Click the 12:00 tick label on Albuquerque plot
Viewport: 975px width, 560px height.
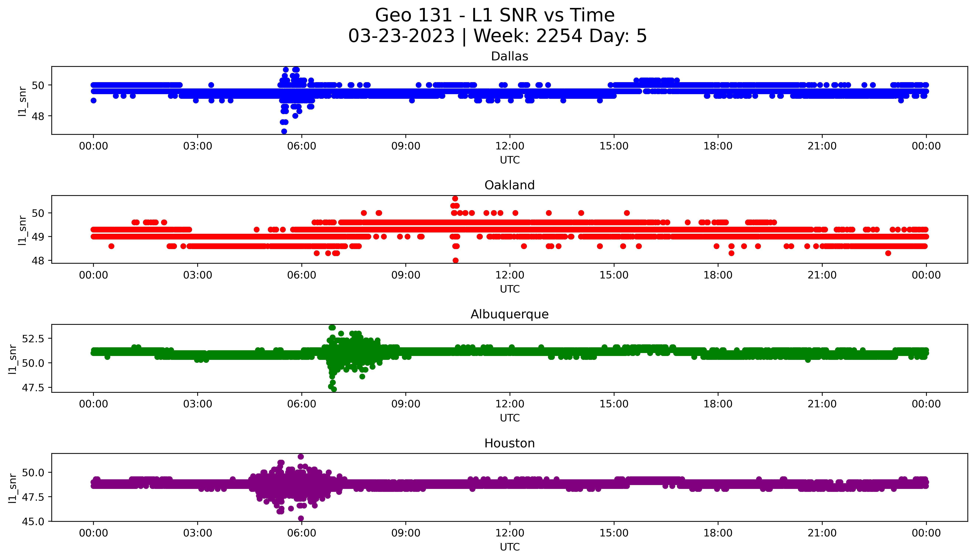[510, 404]
